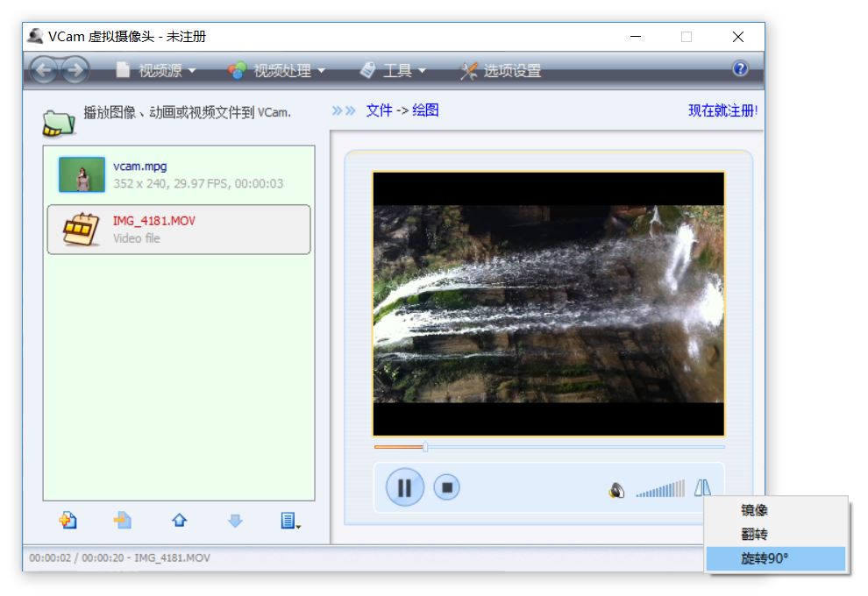Click the back navigation arrow
The height and width of the screenshot is (596, 868).
pos(44,70)
